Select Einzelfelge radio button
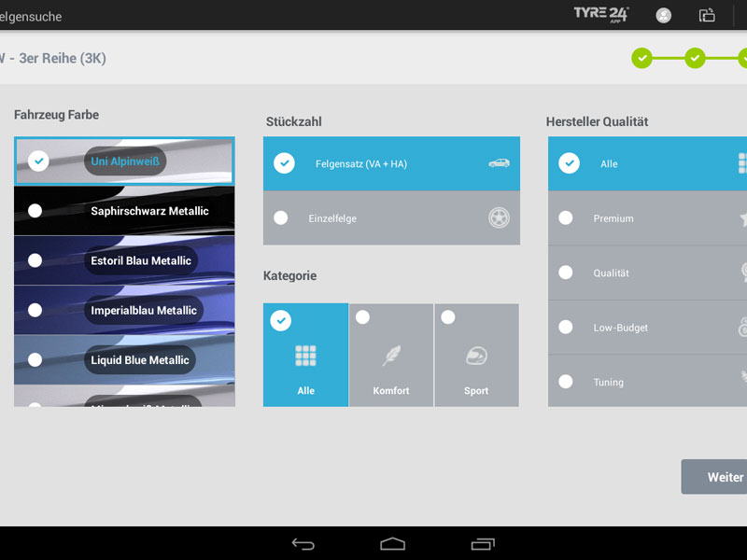The width and height of the screenshot is (747, 560). [281, 217]
